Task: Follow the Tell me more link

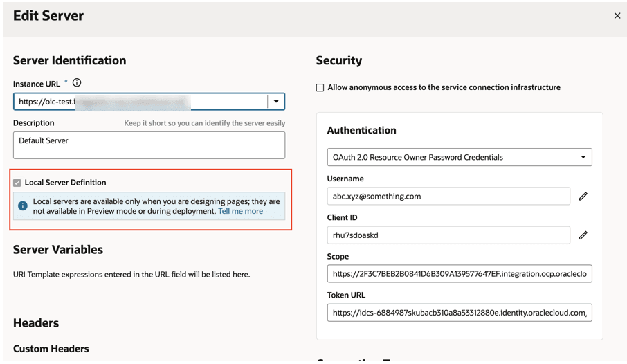Action: [240, 211]
